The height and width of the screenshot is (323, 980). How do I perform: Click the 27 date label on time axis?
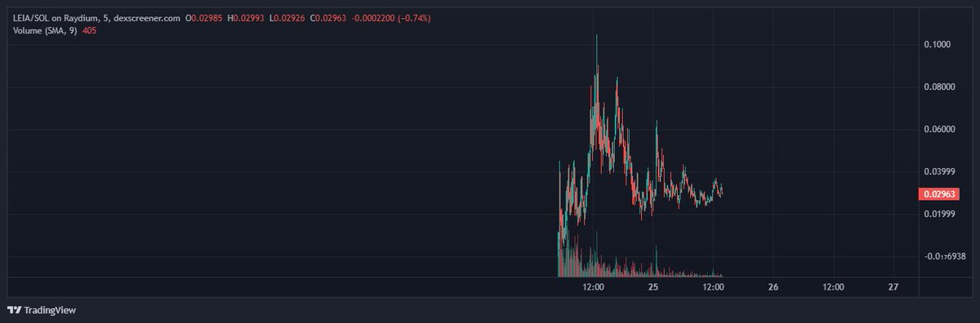(893, 287)
